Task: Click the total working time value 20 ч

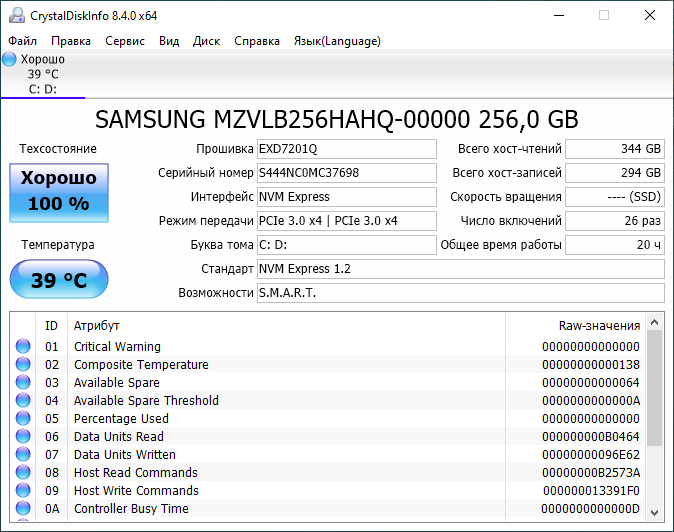Action: (x=615, y=245)
